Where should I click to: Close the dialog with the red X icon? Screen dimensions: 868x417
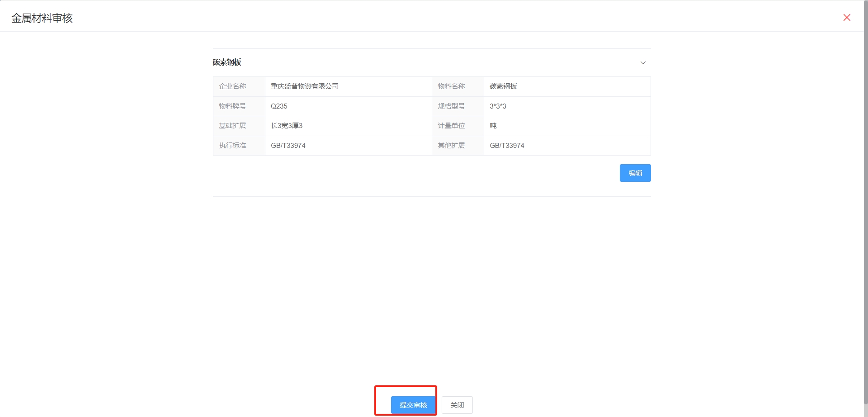847,18
